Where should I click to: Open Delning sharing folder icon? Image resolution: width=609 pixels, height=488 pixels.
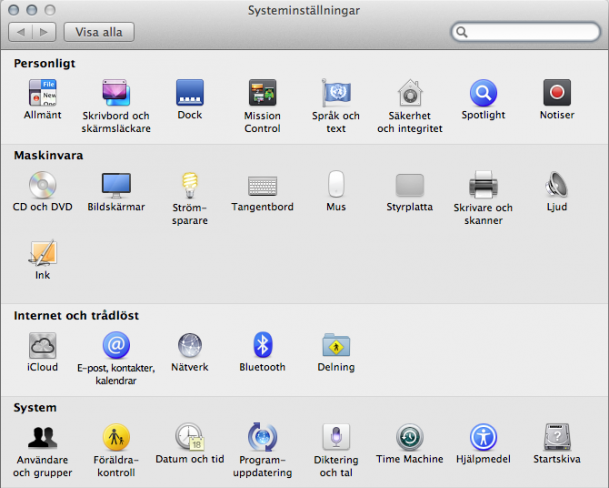pyautogui.click(x=336, y=345)
